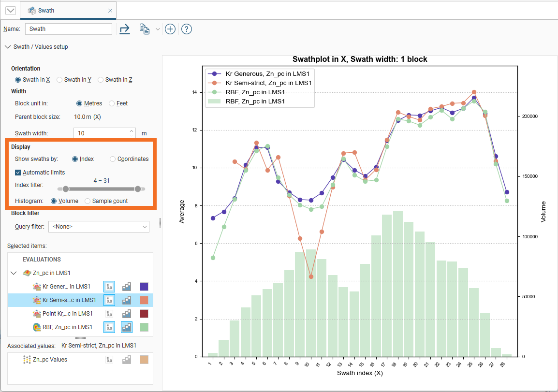The height and width of the screenshot is (392, 558).
Task: Toggle histogram icon for Kr Semi-strict row
Action: tap(127, 300)
